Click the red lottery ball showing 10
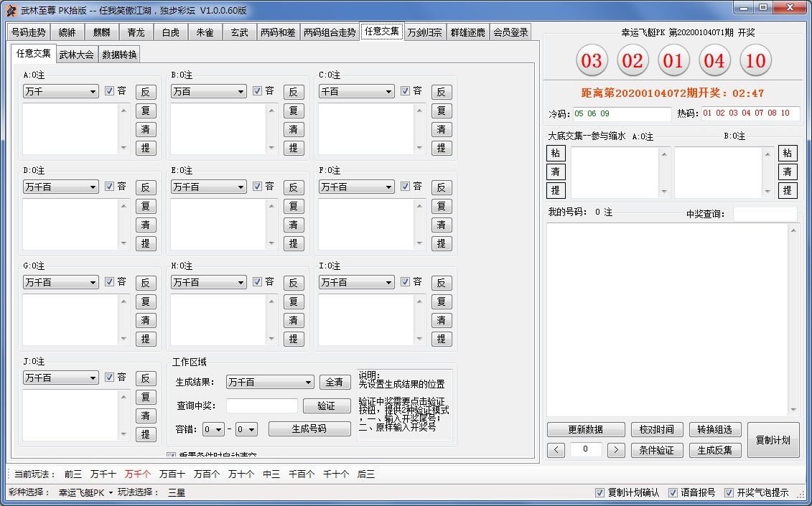This screenshot has width=812, height=506. coord(755,61)
